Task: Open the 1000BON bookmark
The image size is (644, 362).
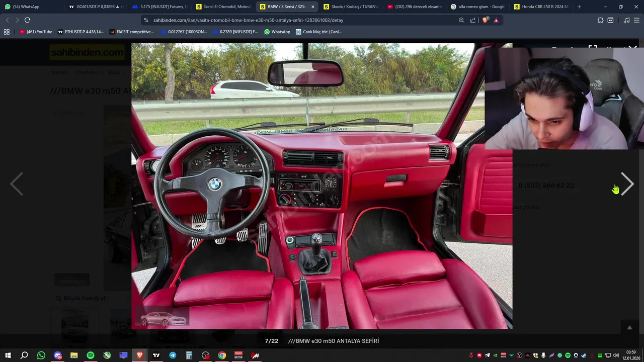Action: [184, 32]
